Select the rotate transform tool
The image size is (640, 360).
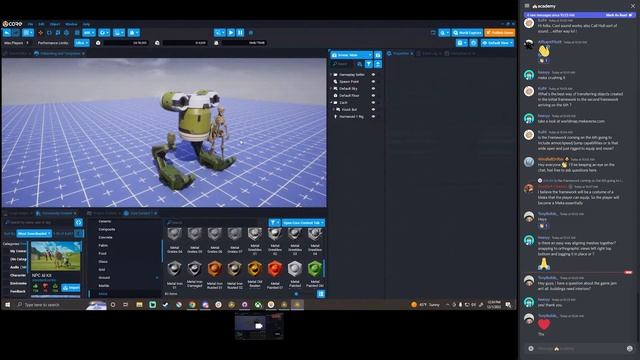49,33
